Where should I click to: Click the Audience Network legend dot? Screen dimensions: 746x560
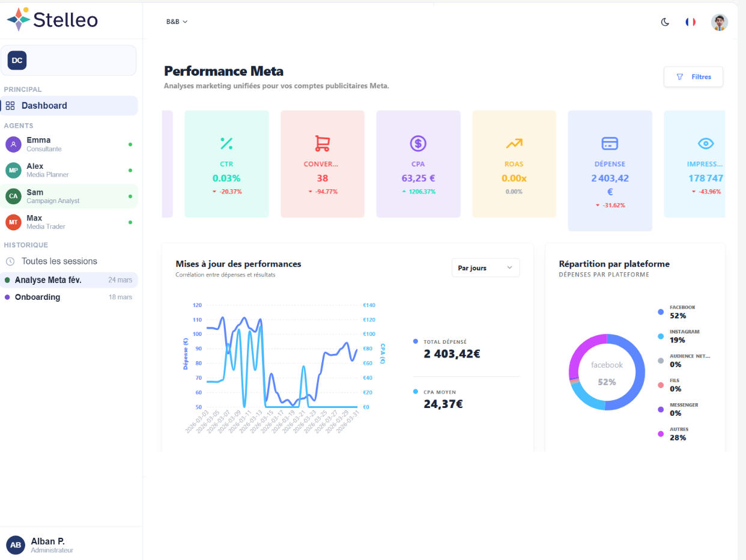click(x=661, y=361)
